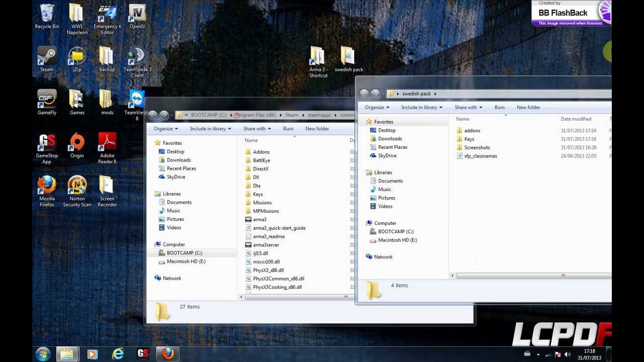644x362 pixels.
Task: Select the Steam desktop icon
Action: point(47,59)
